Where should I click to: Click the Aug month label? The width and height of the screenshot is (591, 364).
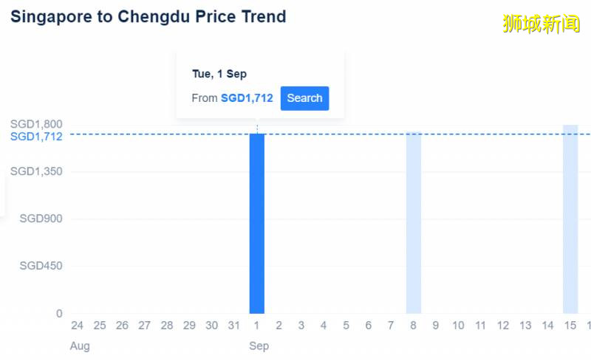(x=80, y=346)
